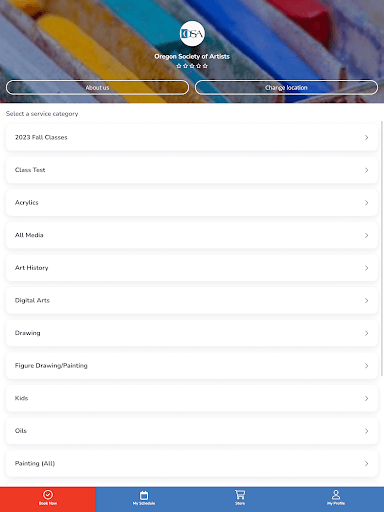Click the five-star rating row
This screenshot has width=384, height=512.
tap(192, 66)
